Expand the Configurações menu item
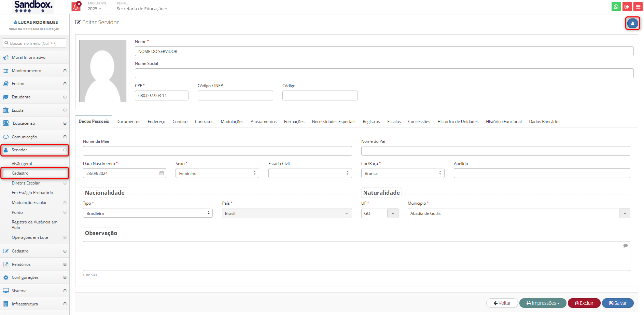 pyautogui.click(x=65, y=277)
